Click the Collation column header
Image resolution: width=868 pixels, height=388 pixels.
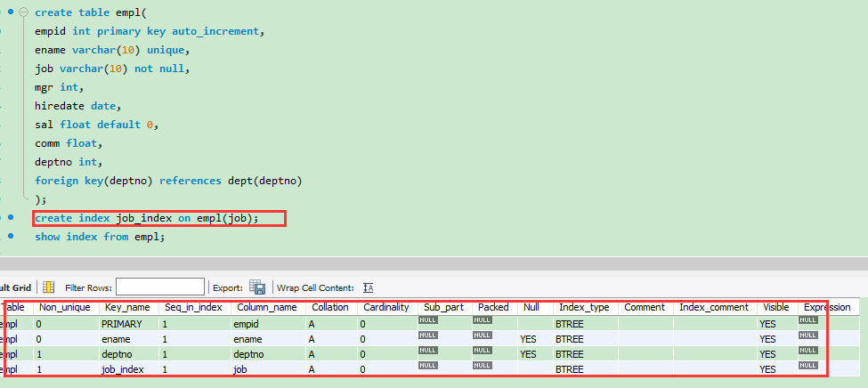pos(331,307)
